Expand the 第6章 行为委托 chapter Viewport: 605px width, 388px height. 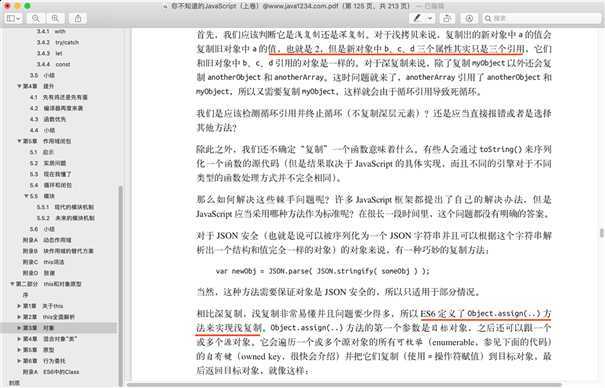coord(19,361)
